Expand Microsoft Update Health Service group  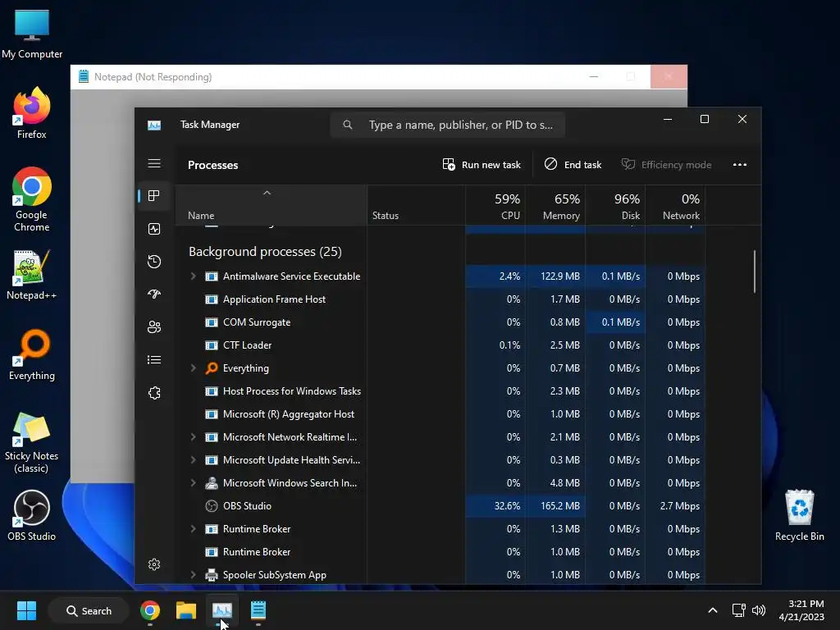point(194,460)
